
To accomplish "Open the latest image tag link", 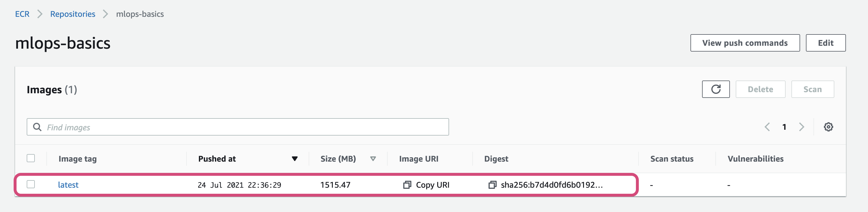I will point(68,185).
